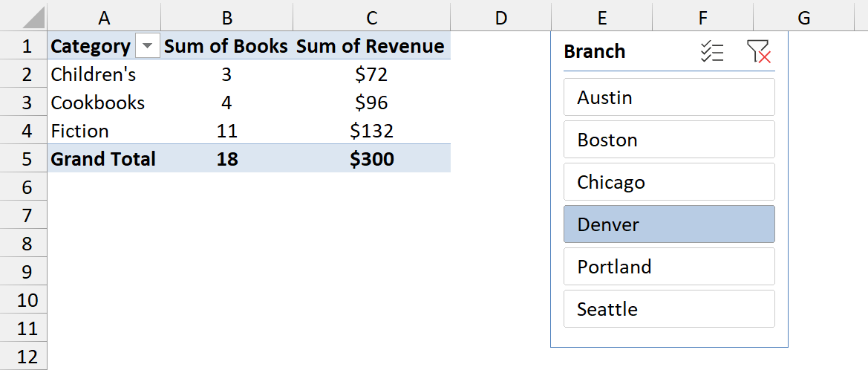Click the Category header cell text
This screenshot has width=868, height=370.
pyautogui.click(x=91, y=47)
